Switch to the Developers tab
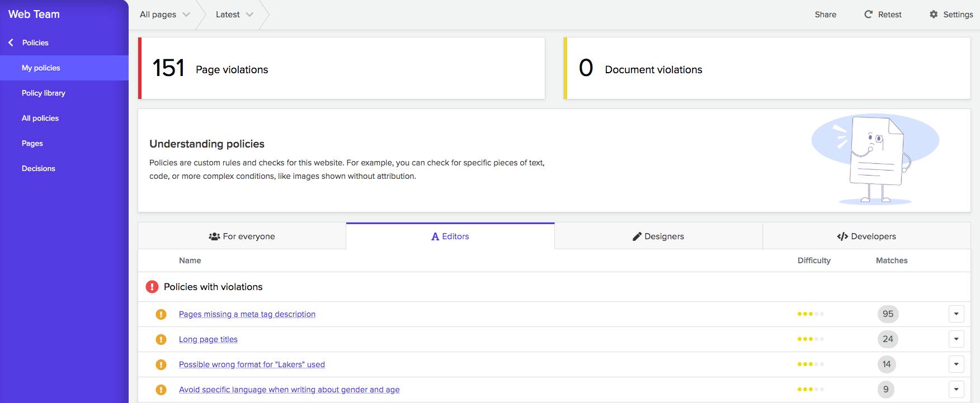Image resolution: width=980 pixels, height=403 pixels. (x=866, y=236)
